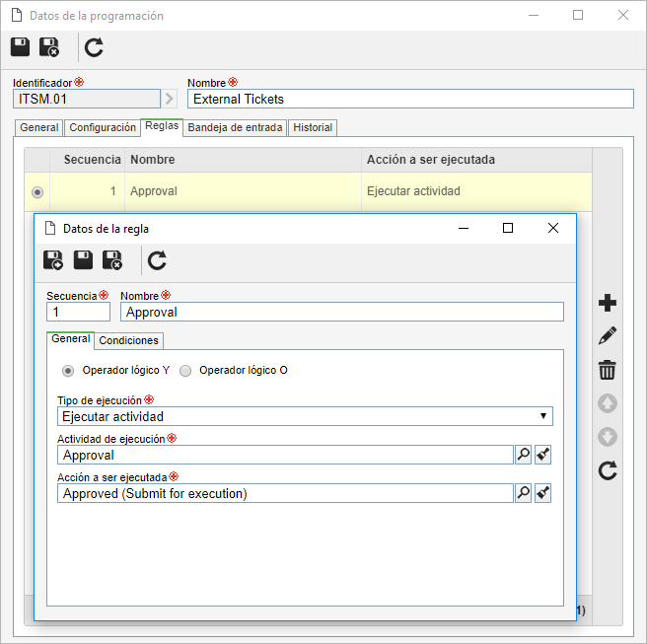Viewport: 647px width, 644px height.
Task: Clear the Actividad de ejecución field
Action: click(543, 455)
